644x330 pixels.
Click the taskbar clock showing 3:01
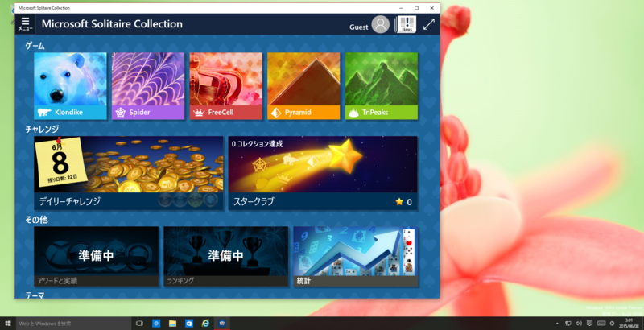tap(629, 323)
